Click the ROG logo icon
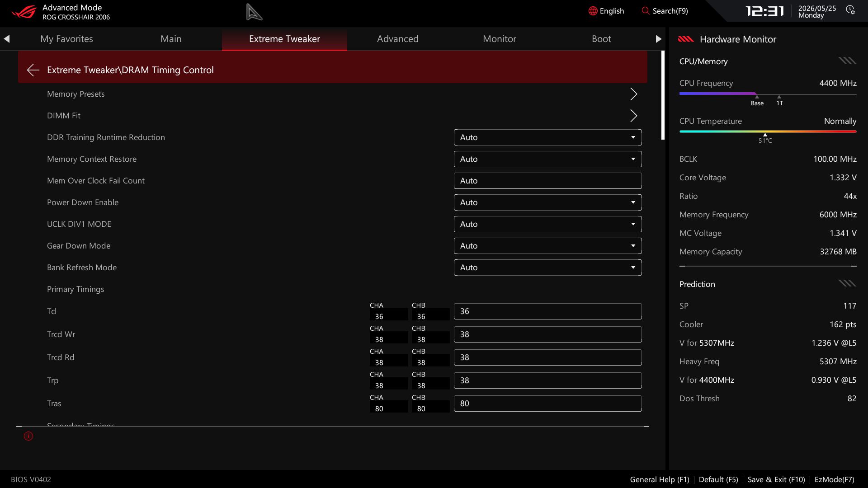 (x=24, y=12)
